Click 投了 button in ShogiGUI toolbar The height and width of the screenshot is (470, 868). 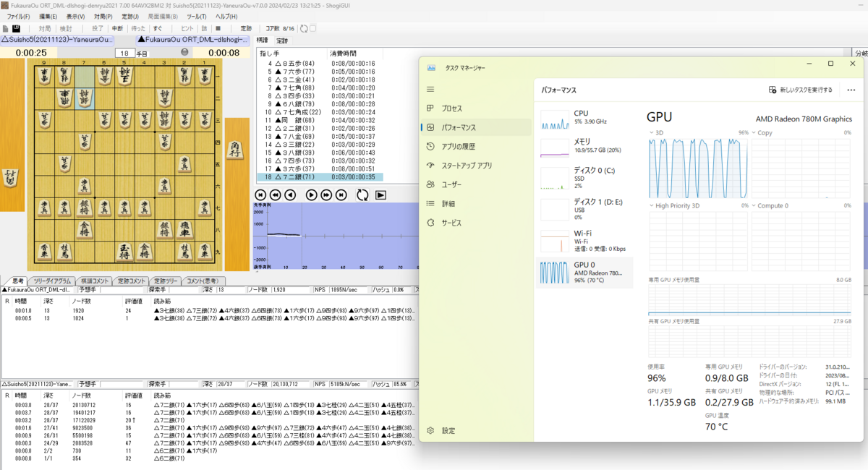98,28
